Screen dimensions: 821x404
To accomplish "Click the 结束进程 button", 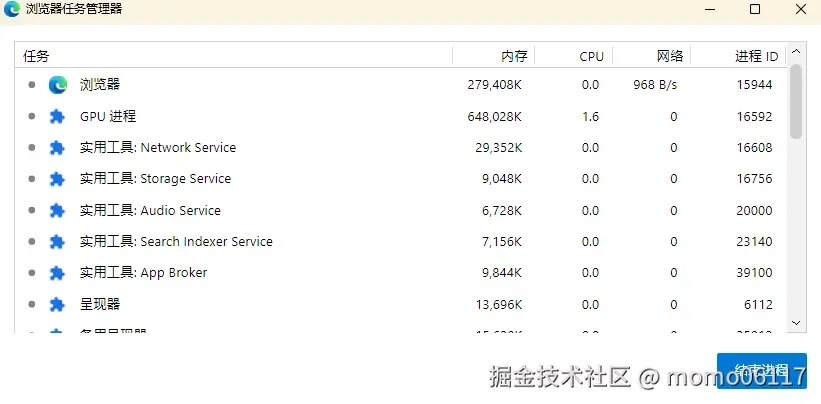I will click(x=761, y=371).
